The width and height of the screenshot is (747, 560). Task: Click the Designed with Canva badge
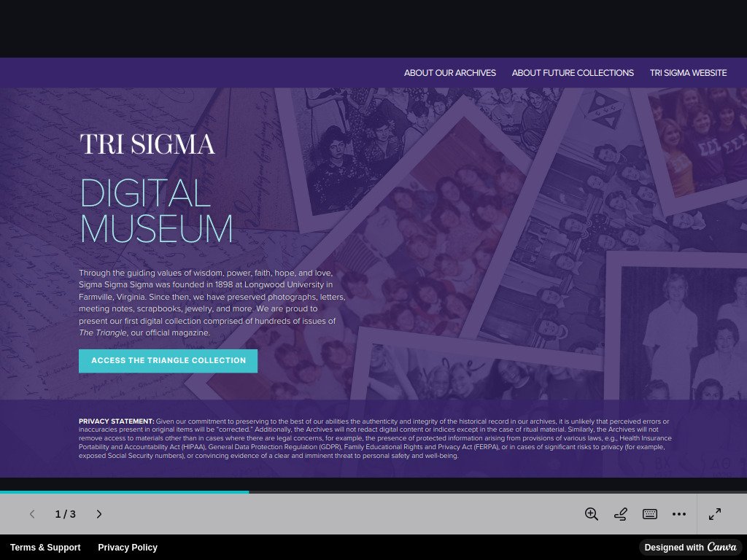[689, 547]
